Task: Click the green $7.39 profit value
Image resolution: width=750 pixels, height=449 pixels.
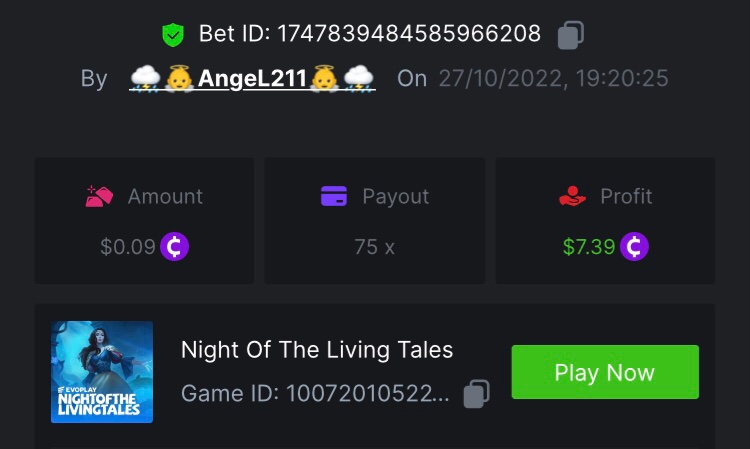Action: coord(588,246)
